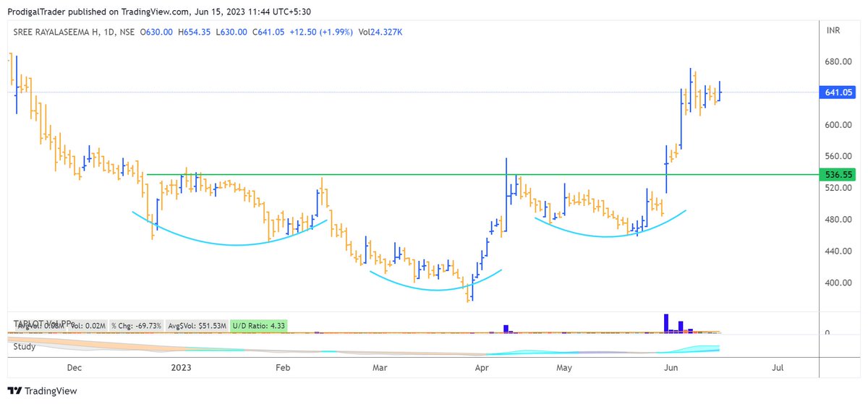
Task: Click the C641.05 close value in header
Action: (268, 32)
